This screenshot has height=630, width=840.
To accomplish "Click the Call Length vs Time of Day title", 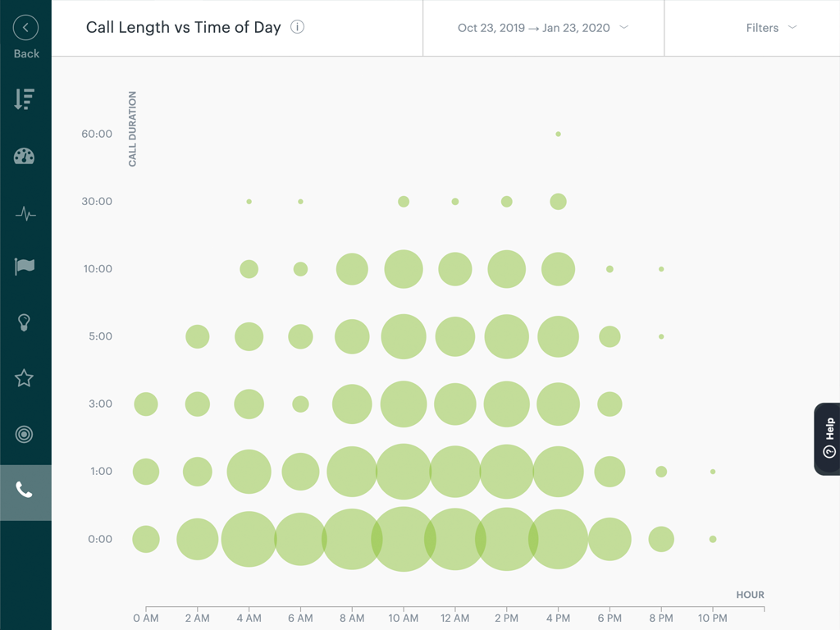I will 184,27.
